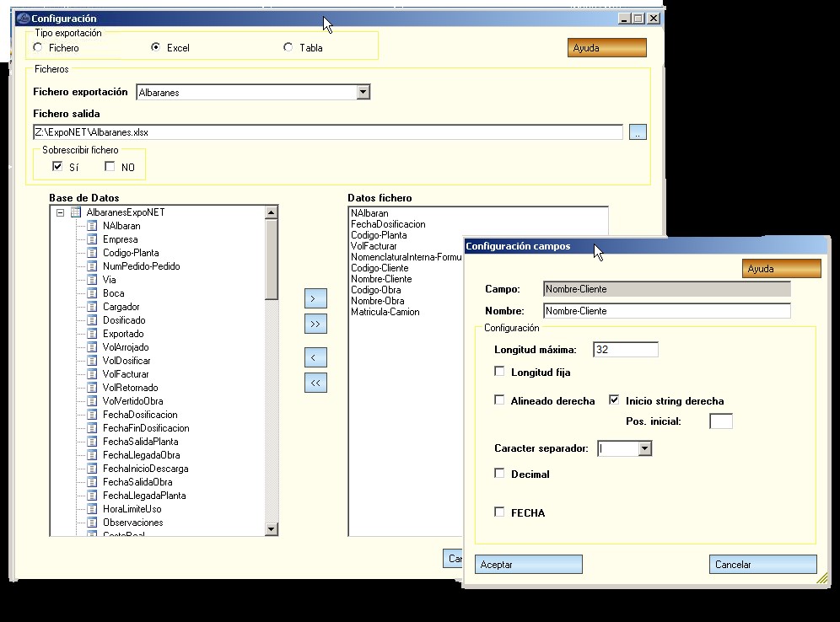Enable the FECHA checkbox
840x622 pixels.
click(x=499, y=512)
